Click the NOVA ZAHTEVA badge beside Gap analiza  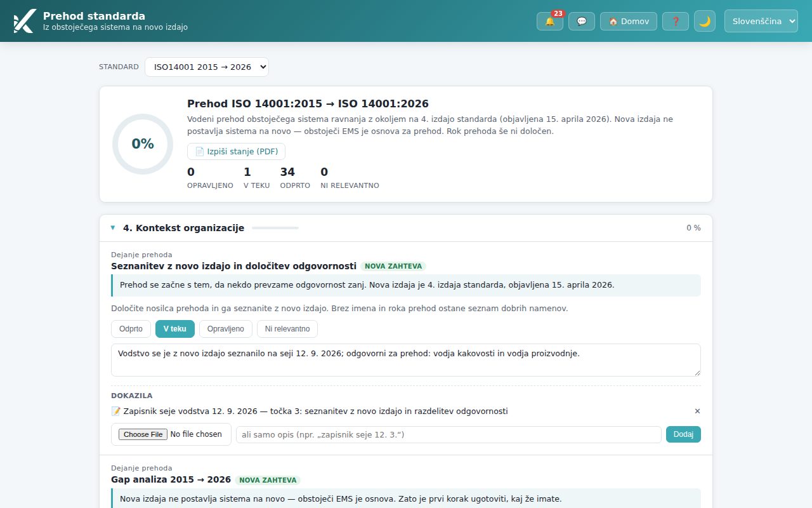coord(268,481)
